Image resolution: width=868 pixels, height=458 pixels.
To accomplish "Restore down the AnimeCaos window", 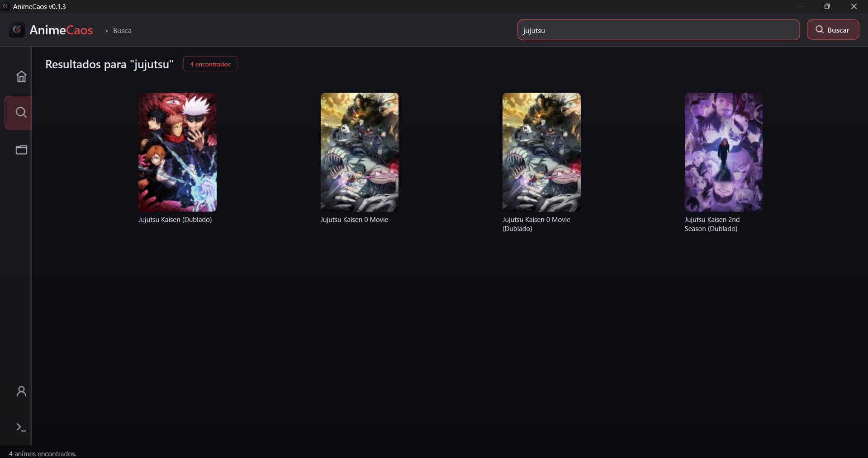I will (x=827, y=6).
